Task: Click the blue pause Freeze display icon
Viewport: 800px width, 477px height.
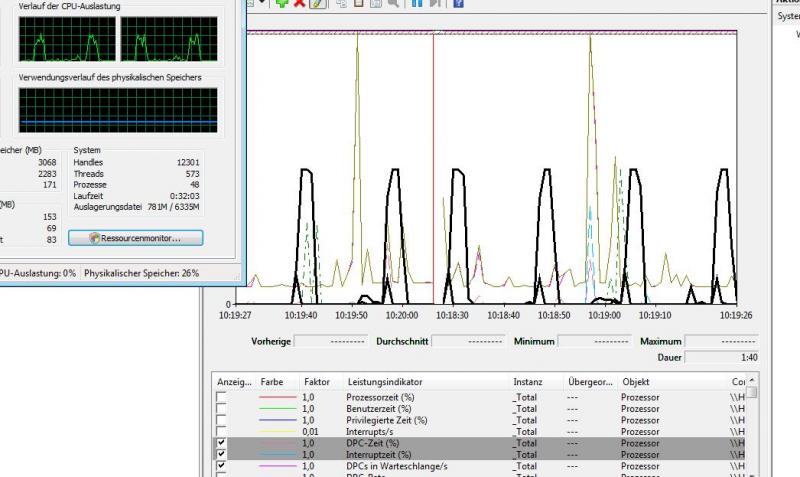Action: (417, 3)
